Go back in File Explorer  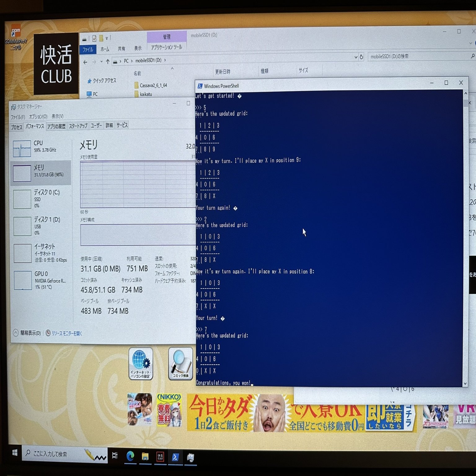(85, 62)
